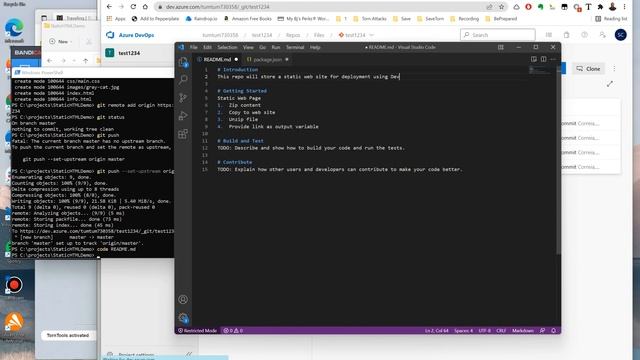Image resolution: width=640 pixels, height=360 pixels.
Task: Click the VS Code editor vertical scrollbar
Action: (558, 161)
